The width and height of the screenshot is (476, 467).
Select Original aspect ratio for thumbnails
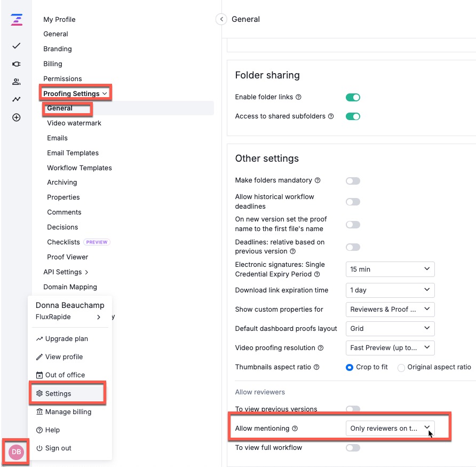[400, 367]
